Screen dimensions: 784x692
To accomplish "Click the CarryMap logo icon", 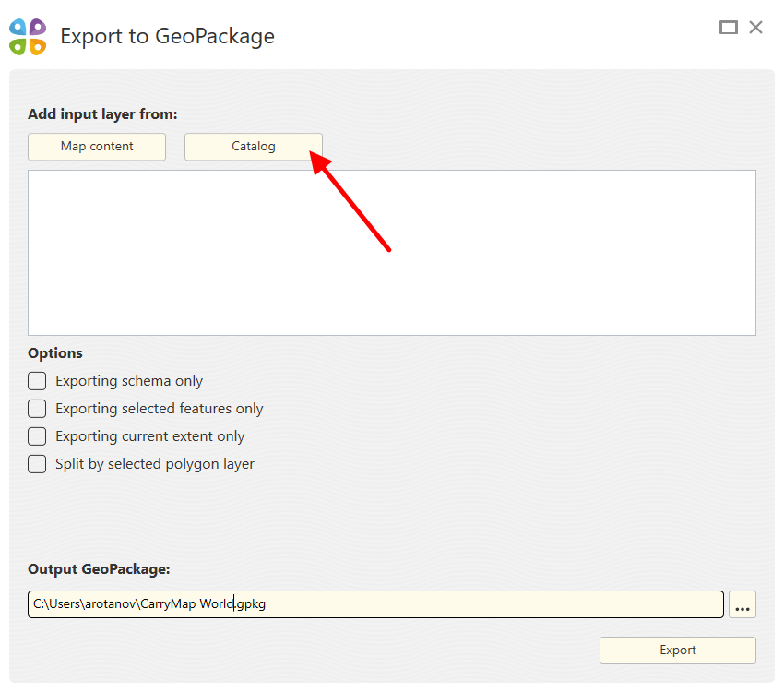I will point(28,37).
